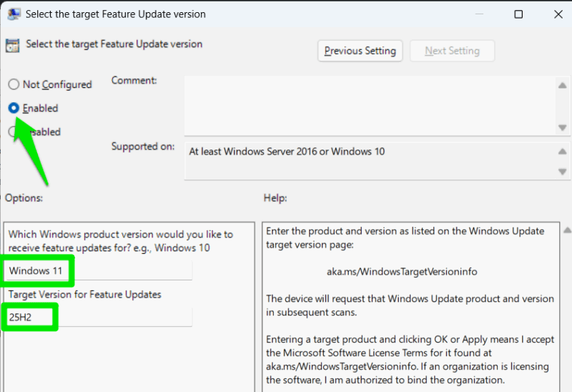Image resolution: width=572 pixels, height=392 pixels.
Task: Click up arrow of Supported on scrollbar
Action: (563, 151)
